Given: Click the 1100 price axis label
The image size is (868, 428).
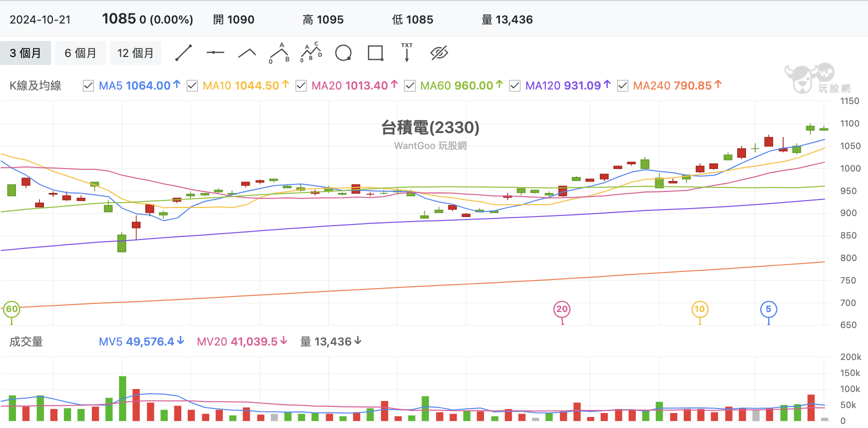Looking at the screenshot, I should (x=850, y=123).
